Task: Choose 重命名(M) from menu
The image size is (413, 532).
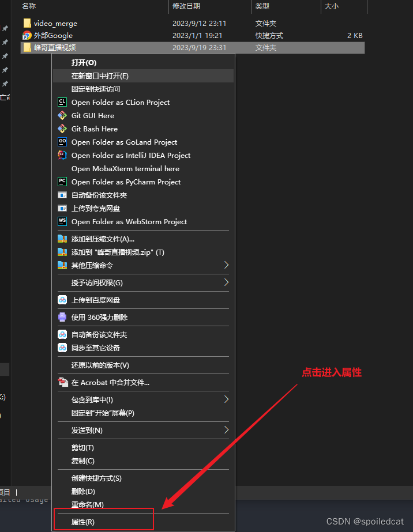Action: click(x=143, y=504)
